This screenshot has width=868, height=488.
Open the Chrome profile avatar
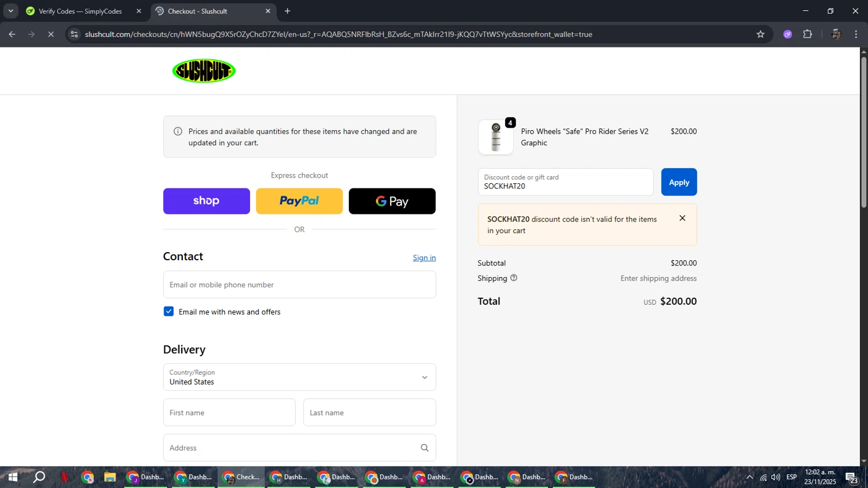(836, 34)
